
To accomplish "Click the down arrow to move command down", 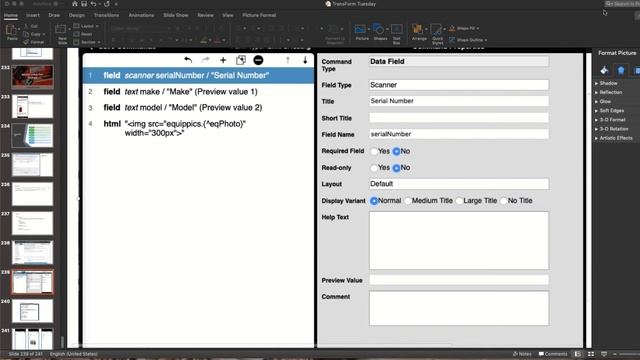I will point(305,60).
